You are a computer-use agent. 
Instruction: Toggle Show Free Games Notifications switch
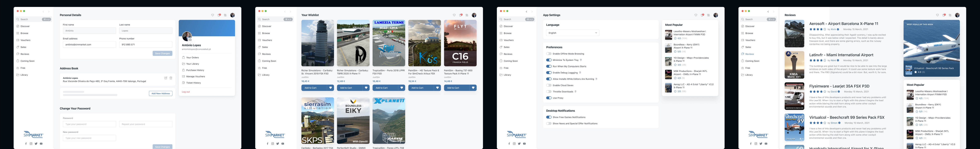click(x=549, y=117)
